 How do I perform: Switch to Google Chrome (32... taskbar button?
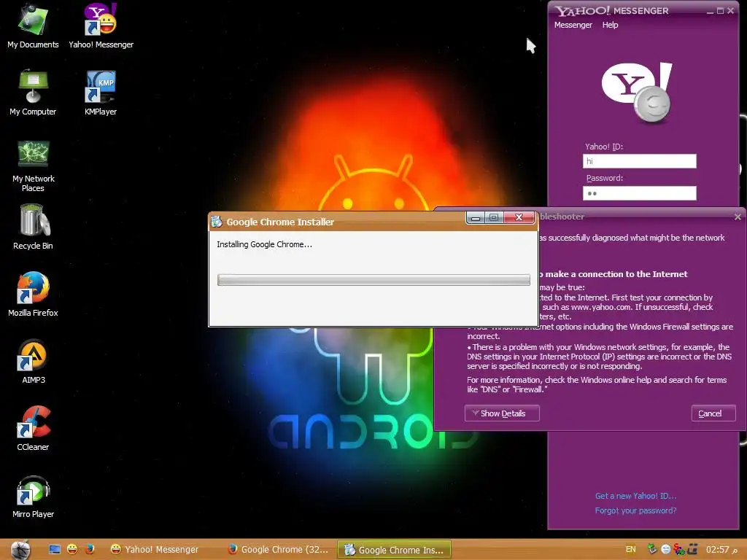point(278,550)
